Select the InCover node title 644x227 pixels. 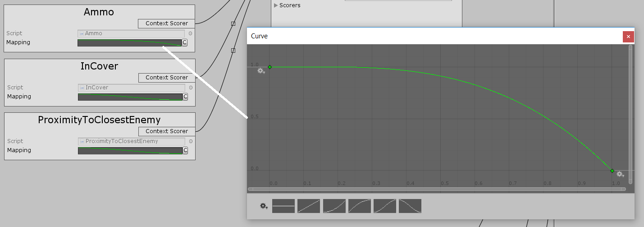pyautogui.click(x=99, y=66)
